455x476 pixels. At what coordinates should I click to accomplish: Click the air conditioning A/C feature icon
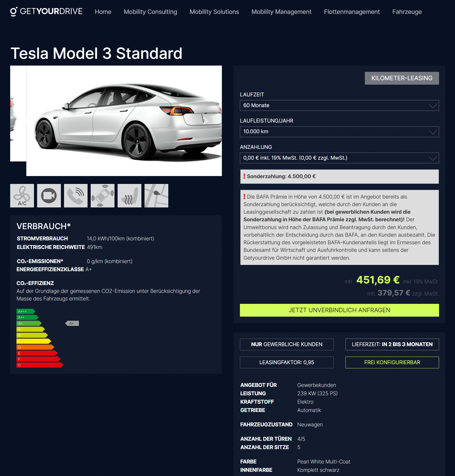tap(22, 196)
